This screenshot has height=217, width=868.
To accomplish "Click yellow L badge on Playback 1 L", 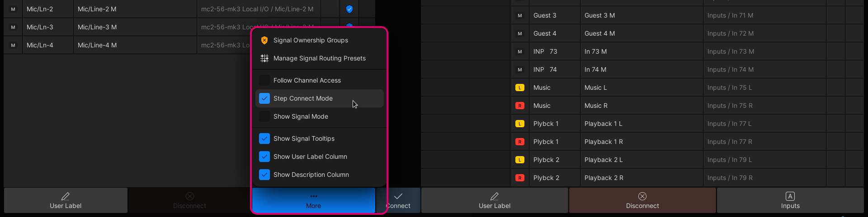I will [x=520, y=124].
